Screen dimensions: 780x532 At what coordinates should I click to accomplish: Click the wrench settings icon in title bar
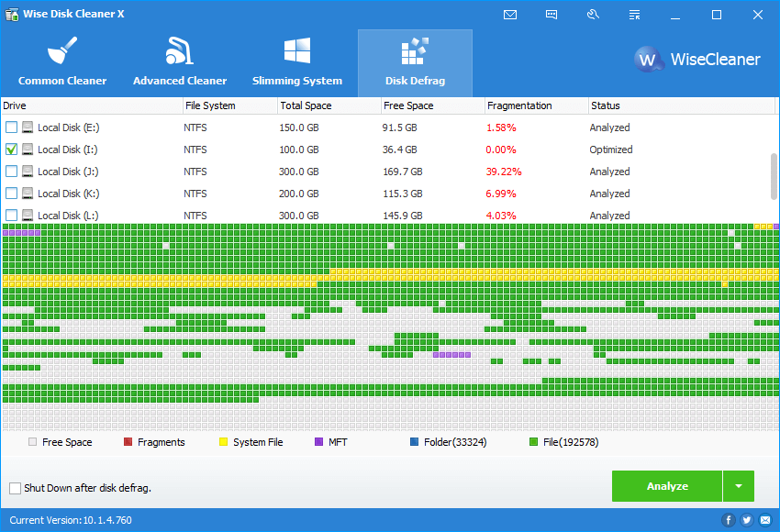(593, 15)
